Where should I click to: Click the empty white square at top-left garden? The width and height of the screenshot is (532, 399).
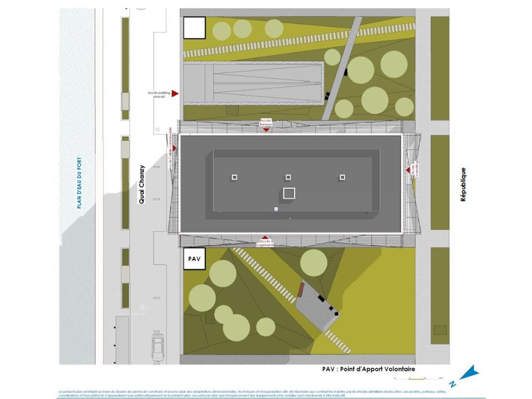click(x=195, y=28)
